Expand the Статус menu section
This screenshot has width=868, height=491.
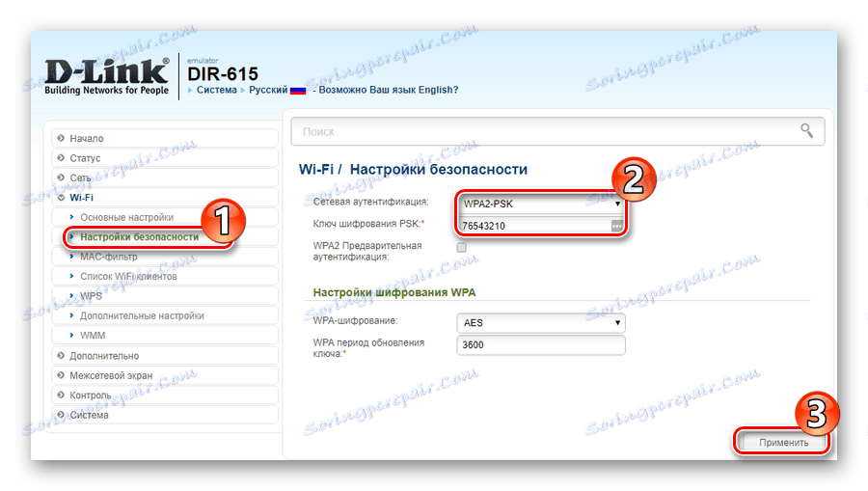pyautogui.click(x=164, y=158)
